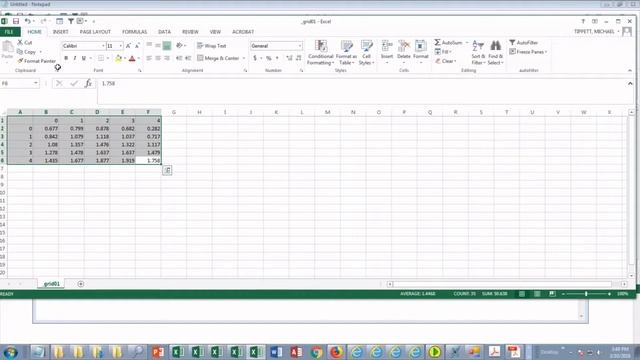Select the Format Painter brush
The height and width of the screenshot is (360, 640).
point(20,61)
